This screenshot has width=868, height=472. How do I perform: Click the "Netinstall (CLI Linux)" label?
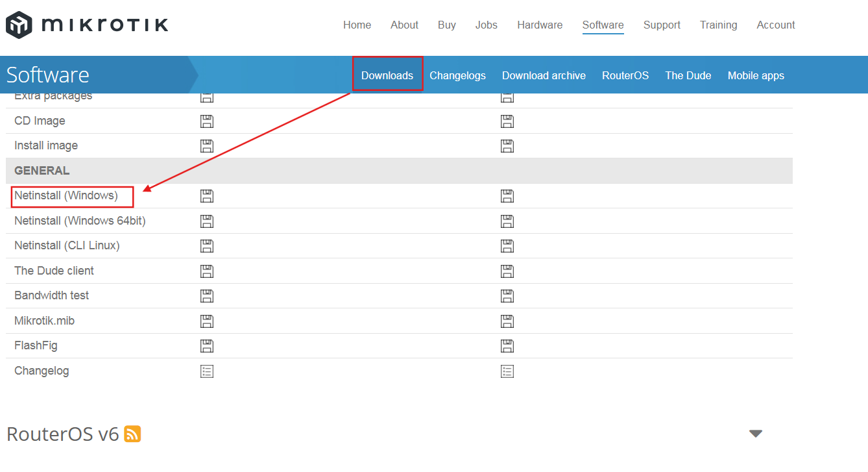(67, 245)
